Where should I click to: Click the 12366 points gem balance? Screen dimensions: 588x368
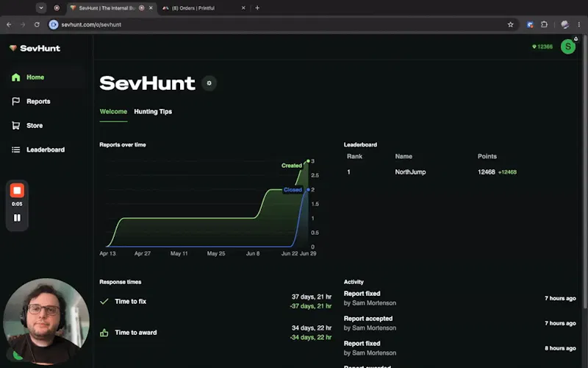[542, 46]
